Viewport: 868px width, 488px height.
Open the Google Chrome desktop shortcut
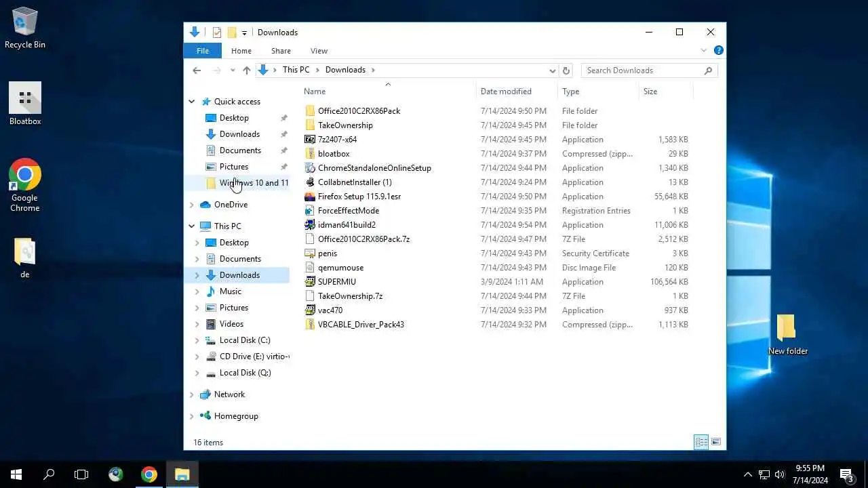(25, 185)
